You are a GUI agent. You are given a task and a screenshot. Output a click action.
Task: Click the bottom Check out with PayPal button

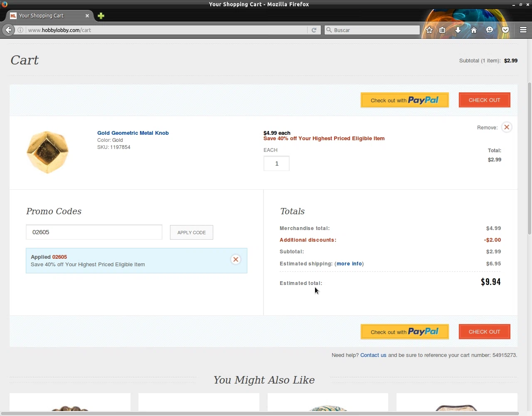tap(405, 332)
